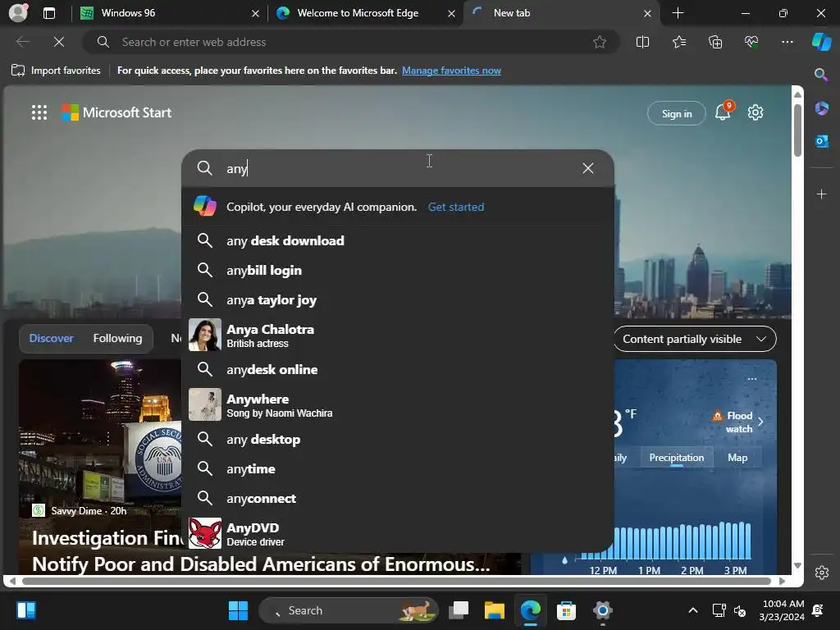Open Windows Start menu
The height and width of the screenshot is (630, 840).
[x=238, y=610]
